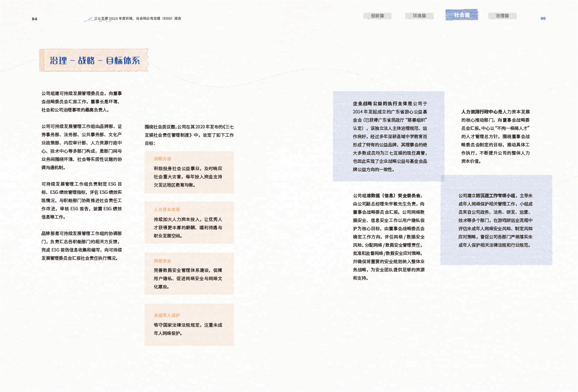Screen dimensions: 578x392
Task: Select the 人力资本发展 card heading
Action: (166, 209)
